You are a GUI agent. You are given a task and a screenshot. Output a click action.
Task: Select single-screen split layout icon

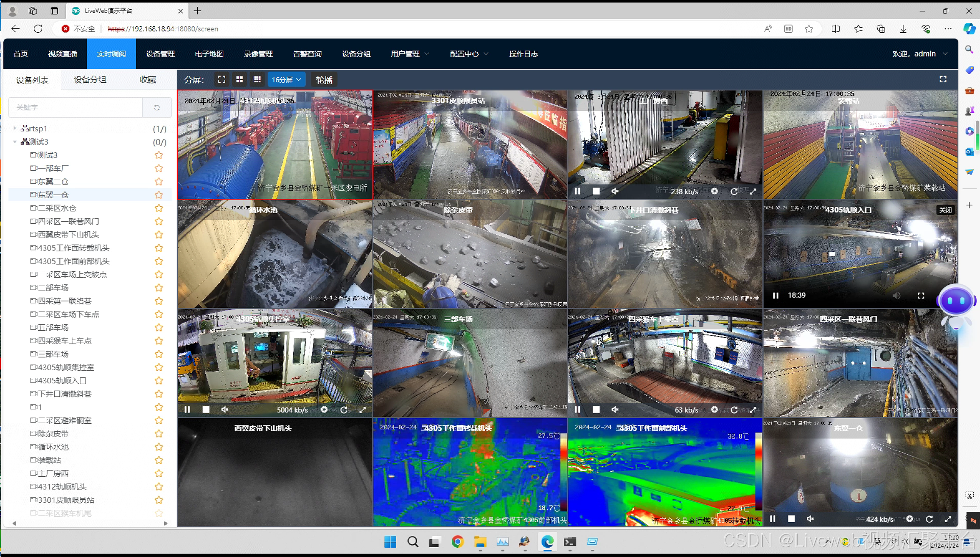pos(221,79)
